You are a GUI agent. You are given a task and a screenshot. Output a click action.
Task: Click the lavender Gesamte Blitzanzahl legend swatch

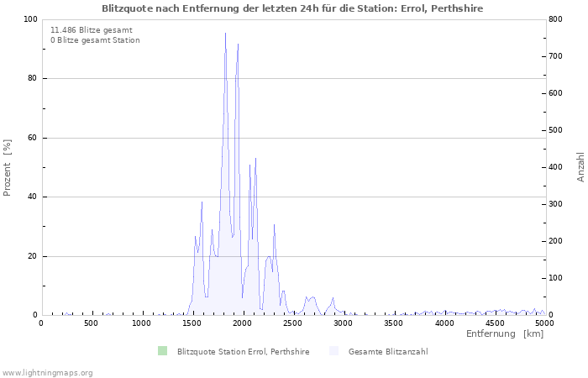coord(333,351)
